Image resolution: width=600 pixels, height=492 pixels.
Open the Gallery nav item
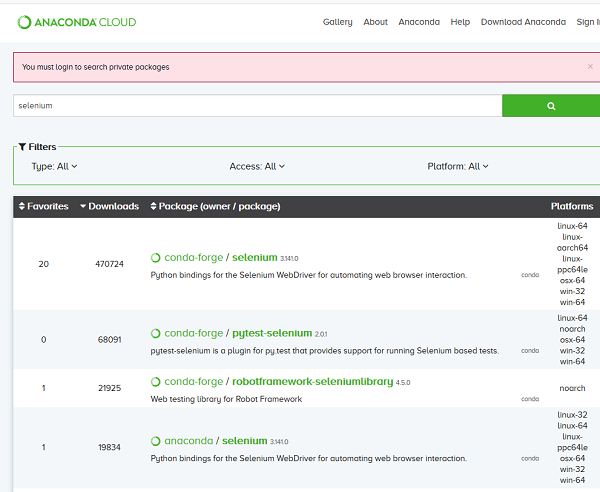(338, 22)
